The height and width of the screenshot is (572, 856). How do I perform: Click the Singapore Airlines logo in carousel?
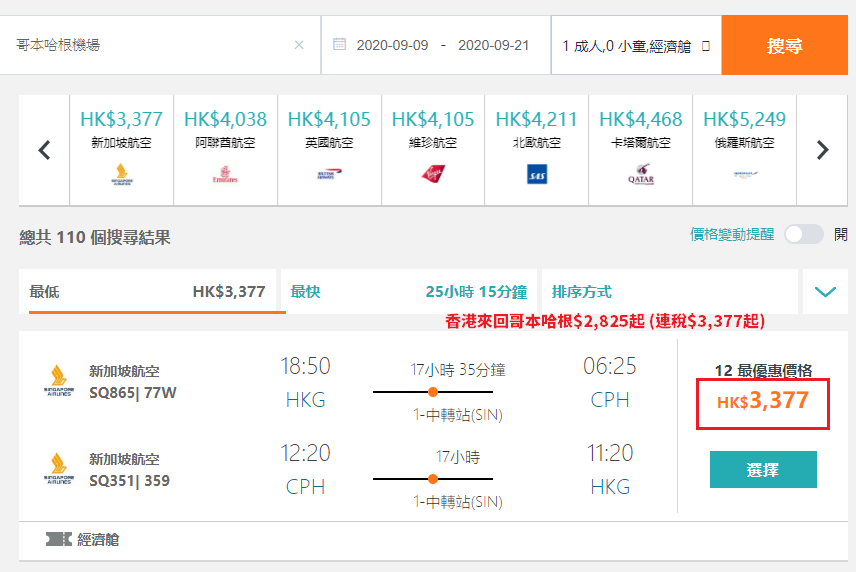[x=122, y=175]
